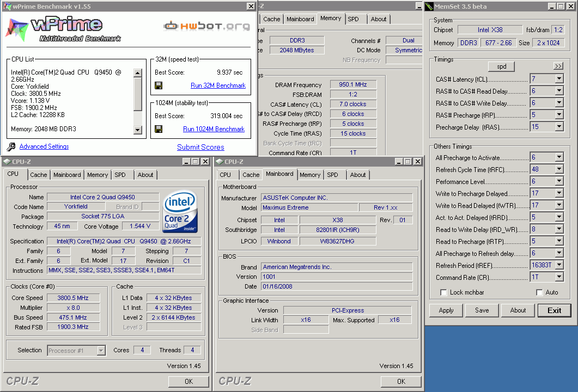Click the About button in MemSet
This screenshot has height=392, width=578.
[518, 310]
